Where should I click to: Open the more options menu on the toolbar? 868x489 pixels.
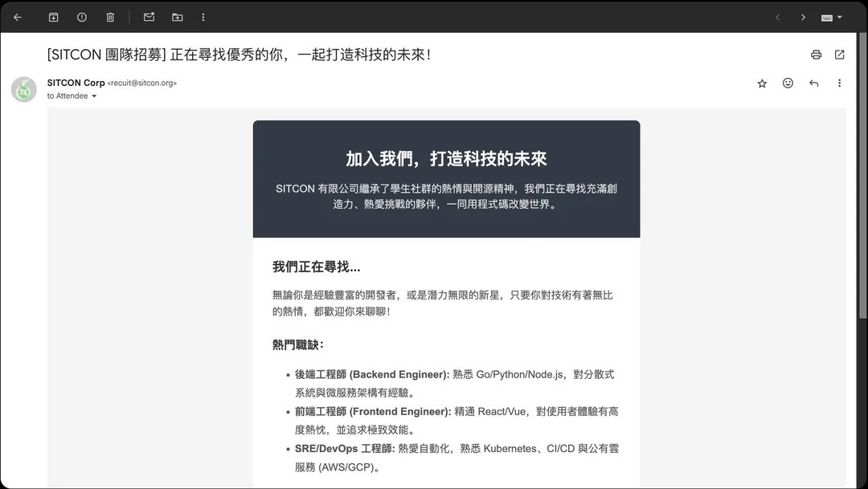pos(203,17)
